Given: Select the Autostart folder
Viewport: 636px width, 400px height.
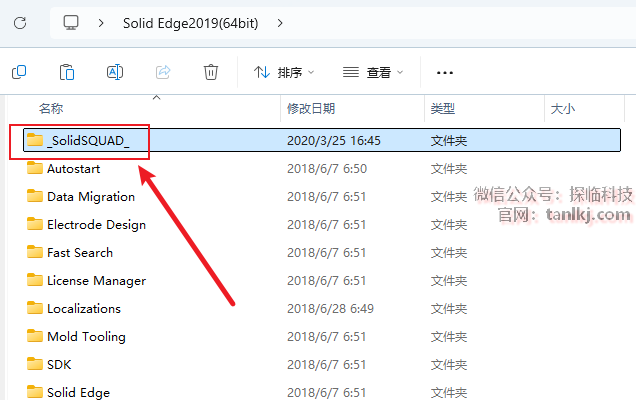Looking at the screenshot, I should point(73,168).
